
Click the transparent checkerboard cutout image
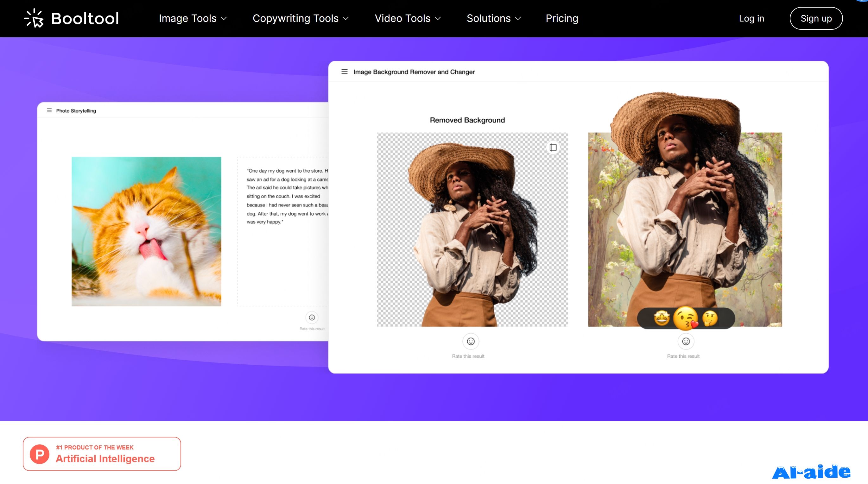click(472, 229)
